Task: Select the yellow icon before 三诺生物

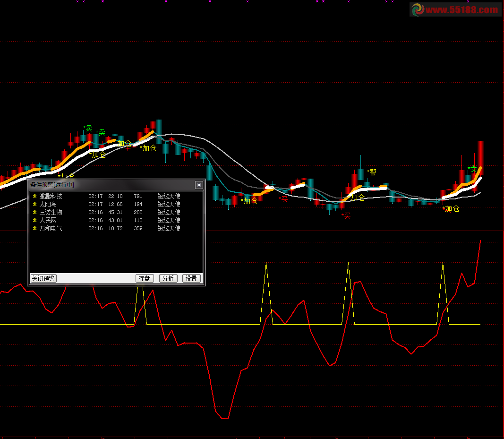Action: click(34, 212)
